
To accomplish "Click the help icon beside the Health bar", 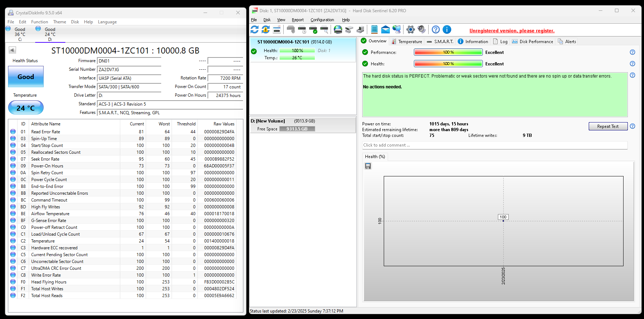I will (x=633, y=64).
